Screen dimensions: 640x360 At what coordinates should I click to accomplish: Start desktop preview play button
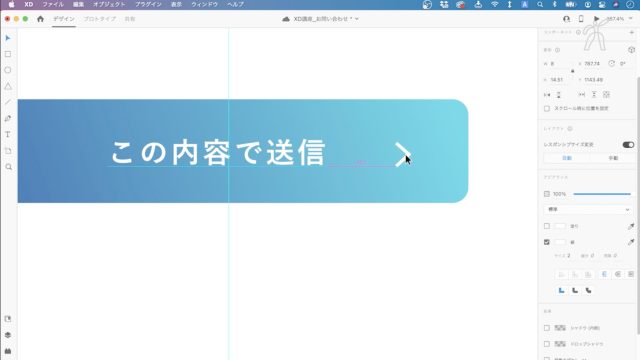pyautogui.click(x=596, y=19)
